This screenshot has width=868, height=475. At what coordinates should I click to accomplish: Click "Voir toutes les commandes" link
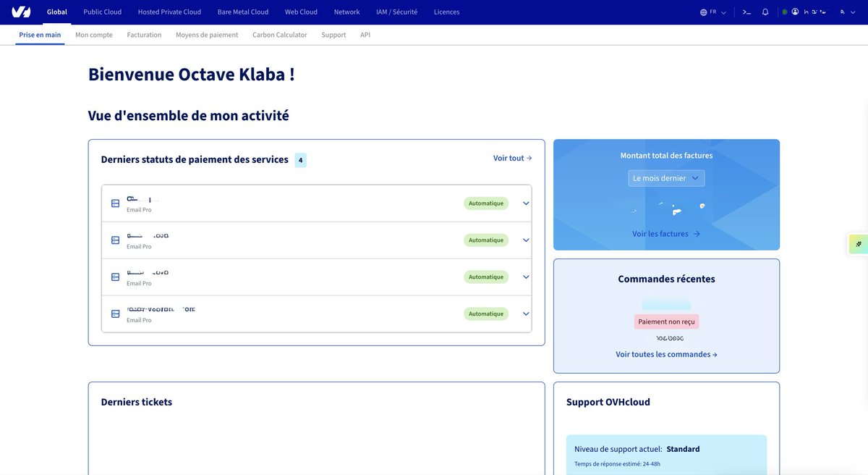click(x=665, y=354)
